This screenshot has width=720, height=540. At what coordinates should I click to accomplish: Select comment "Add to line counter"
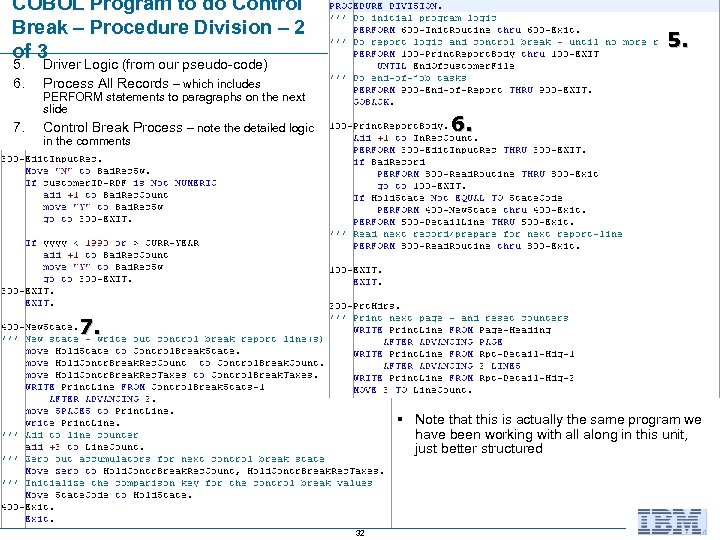tap(82, 435)
